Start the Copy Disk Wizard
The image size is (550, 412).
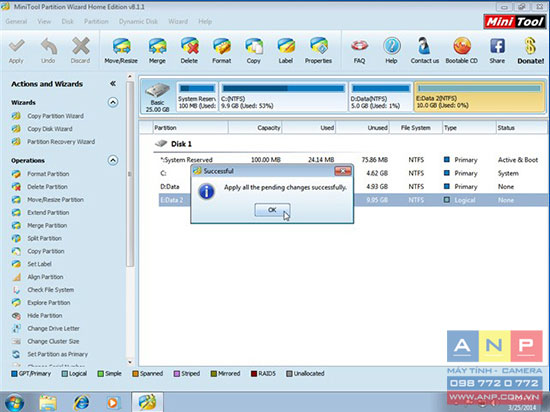(x=50, y=129)
